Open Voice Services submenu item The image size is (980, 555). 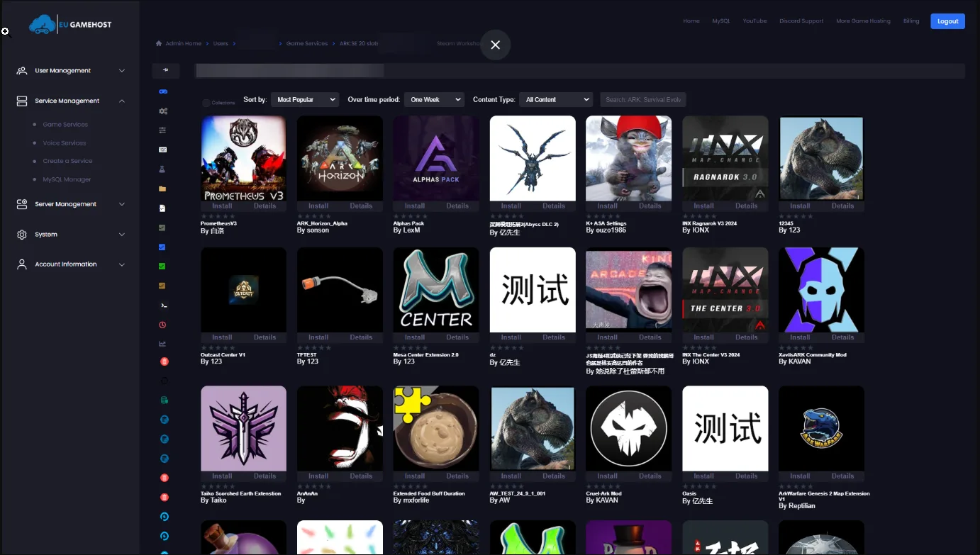click(x=65, y=143)
